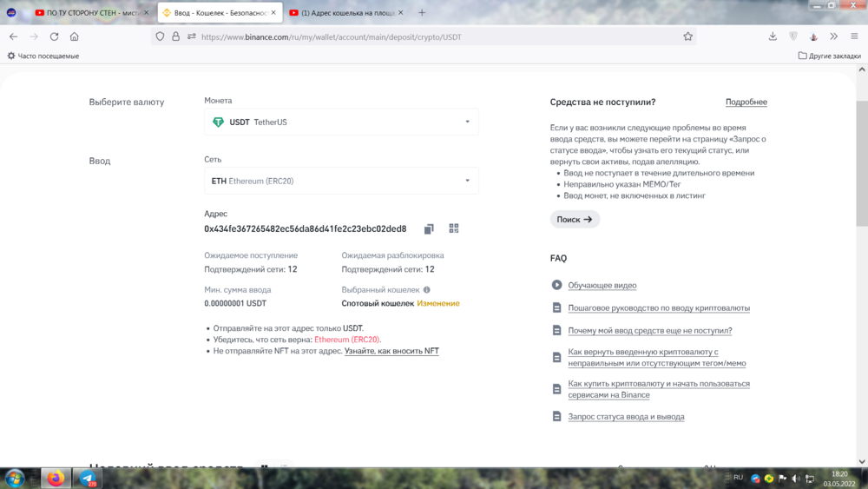This screenshot has height=489, width=868.
Task: Switch to the Адрес кошелька YouTube tab
Action: 346,12
